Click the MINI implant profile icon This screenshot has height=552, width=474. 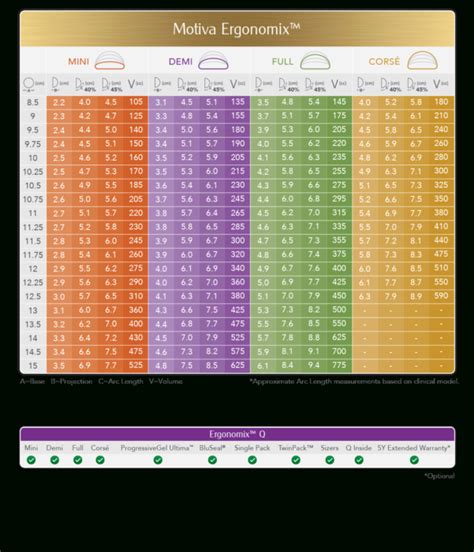pos(110,61)
